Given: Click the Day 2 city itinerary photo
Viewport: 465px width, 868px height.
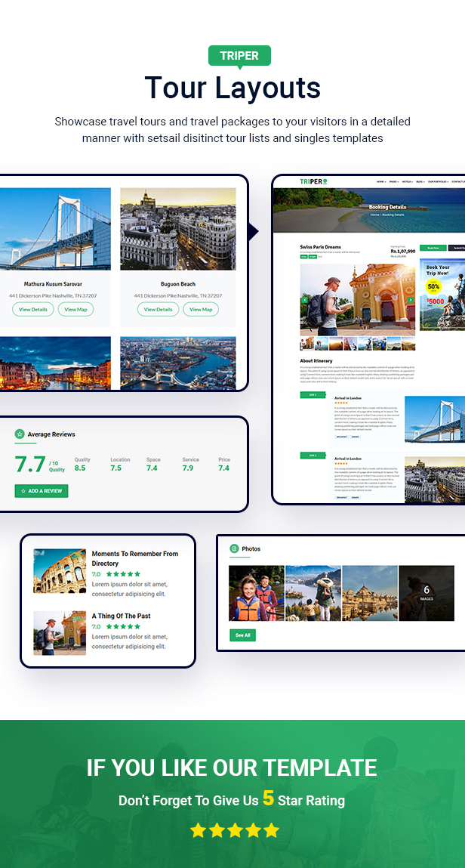Looking at the screenshot, I should [435, 480].
